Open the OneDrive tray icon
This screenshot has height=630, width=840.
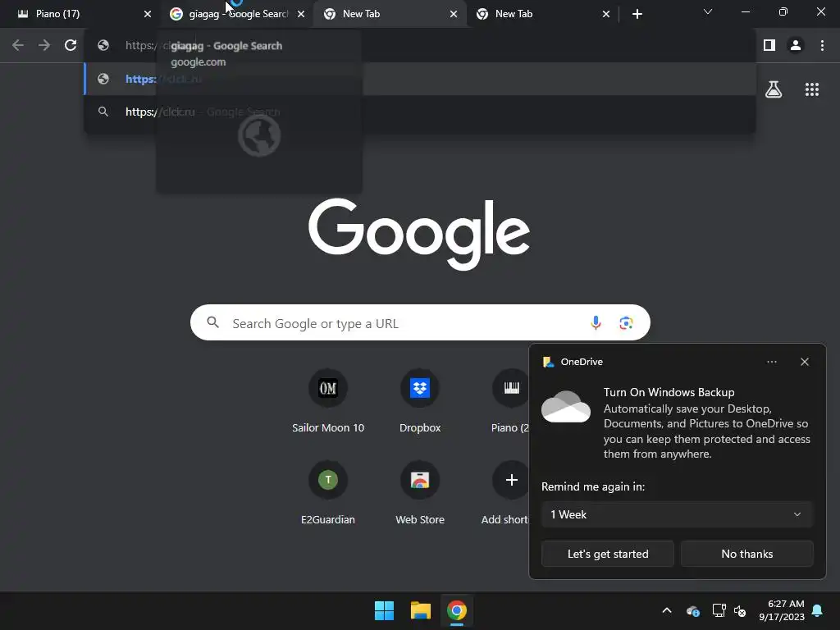click(692, 610)
